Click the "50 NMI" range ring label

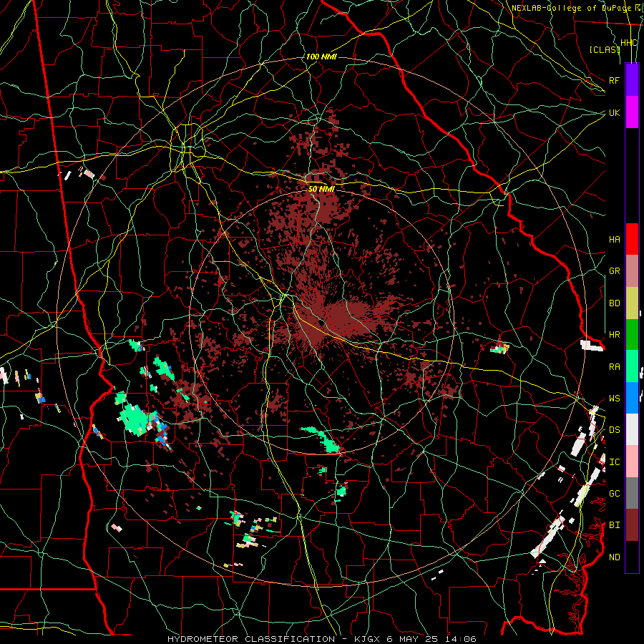tap(321, 189)
